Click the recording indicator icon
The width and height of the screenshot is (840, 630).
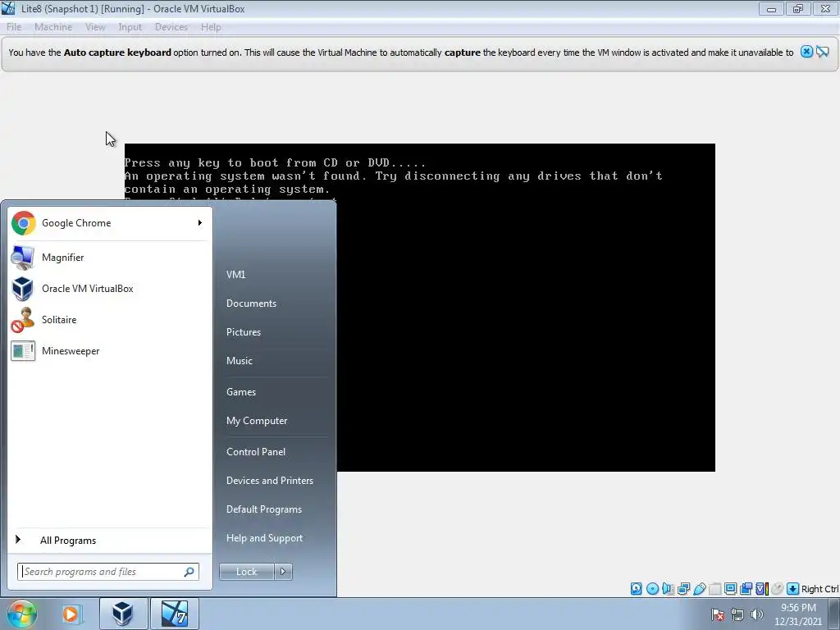[746, 589]
